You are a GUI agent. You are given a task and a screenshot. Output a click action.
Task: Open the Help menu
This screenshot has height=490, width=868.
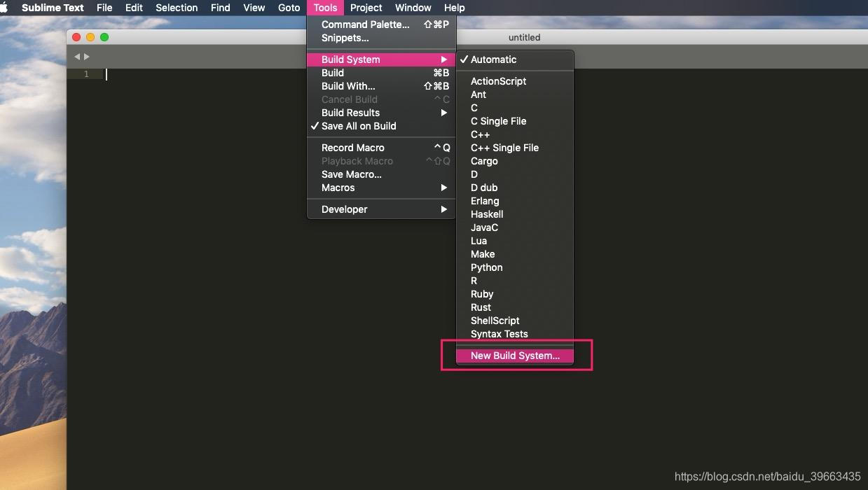pyautogui.click(x=455, y=8)
